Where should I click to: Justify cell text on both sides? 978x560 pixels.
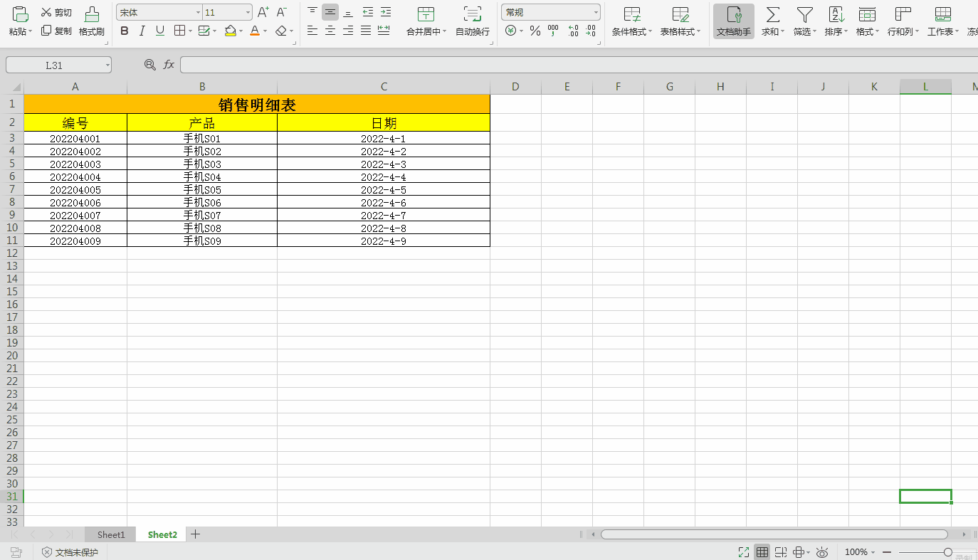pyautogui.click(x=366, y=31)
